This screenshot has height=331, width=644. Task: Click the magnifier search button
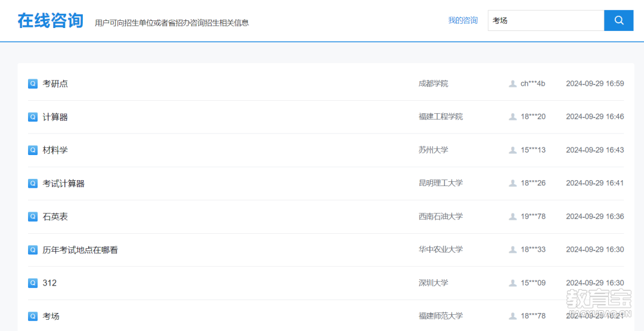coord(618,20)
